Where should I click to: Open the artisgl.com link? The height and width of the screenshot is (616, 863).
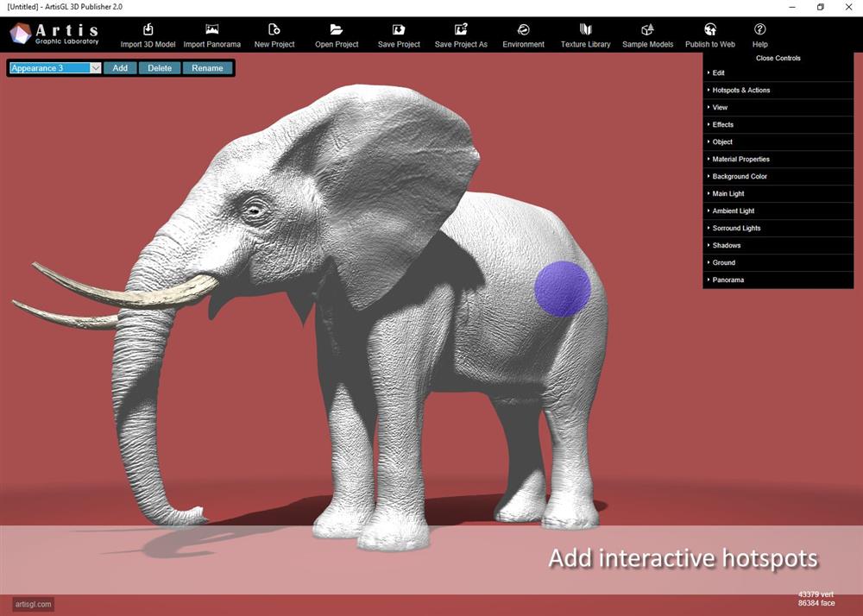[x=33, y=605]
